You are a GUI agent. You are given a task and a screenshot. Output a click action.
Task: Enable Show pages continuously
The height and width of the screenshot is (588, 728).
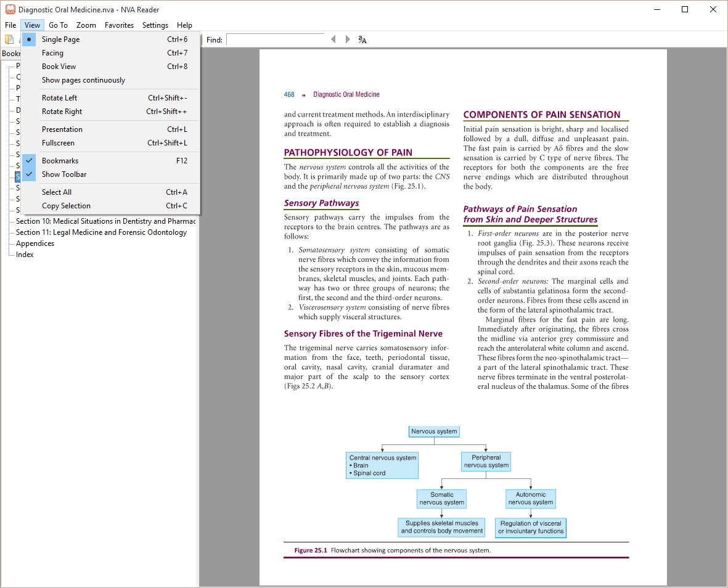(x=83, y=80)
